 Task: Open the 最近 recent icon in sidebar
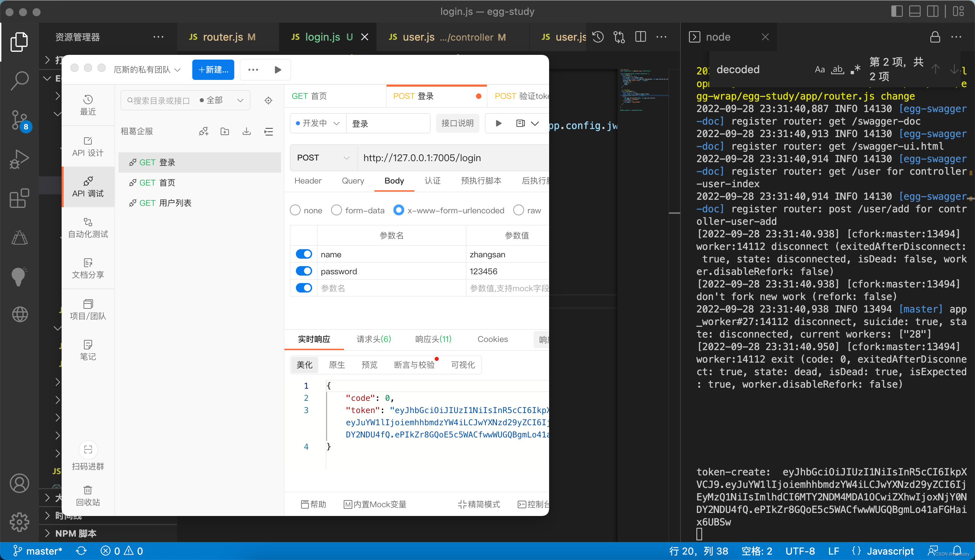click(x=88, y=105)
